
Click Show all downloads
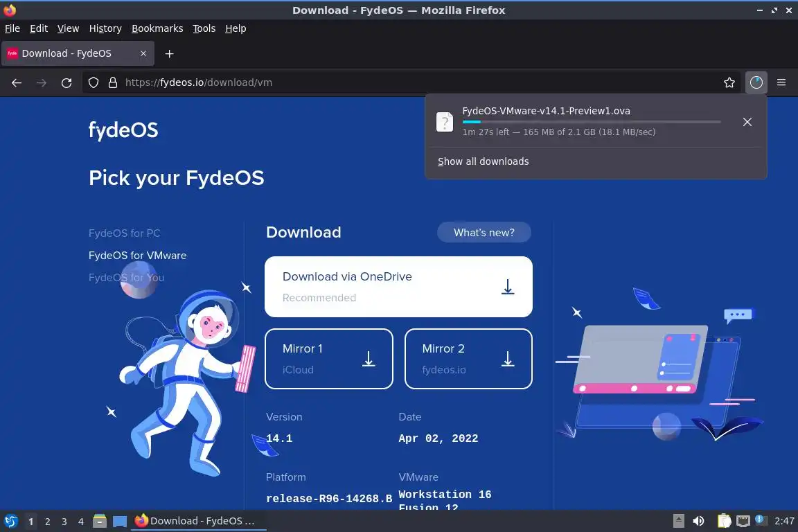coord(483,161)
